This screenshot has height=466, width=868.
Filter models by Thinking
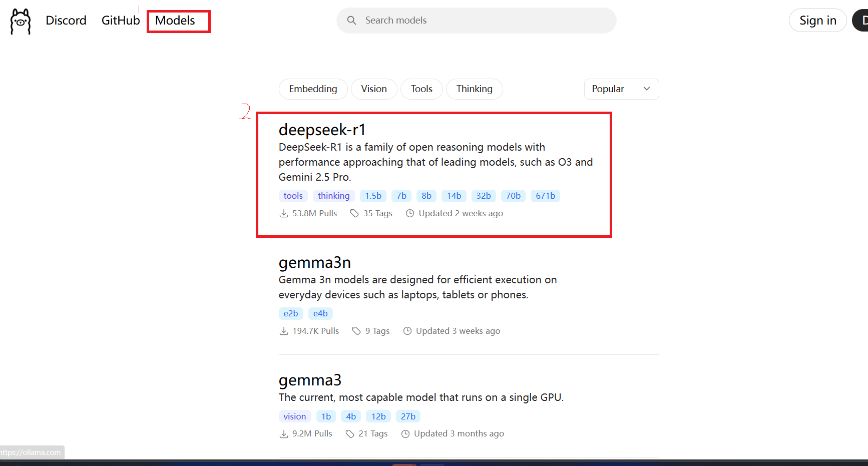point(475,89)
